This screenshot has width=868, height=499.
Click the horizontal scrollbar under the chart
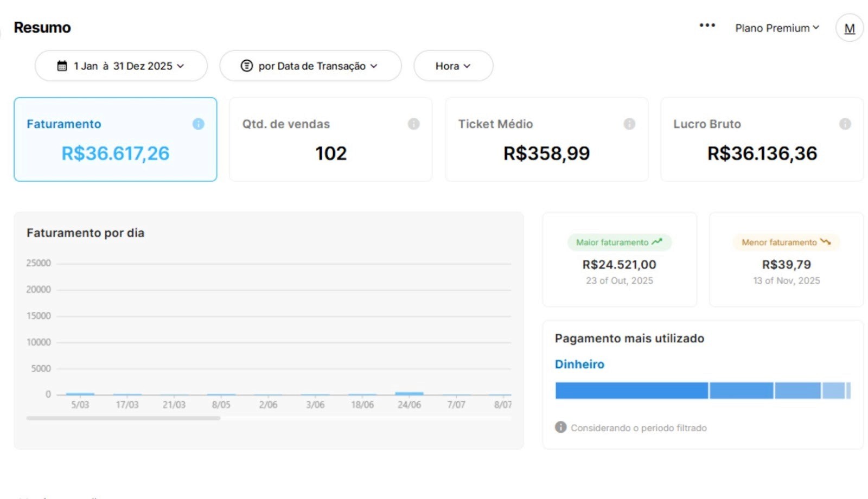[x=124, y=418]
